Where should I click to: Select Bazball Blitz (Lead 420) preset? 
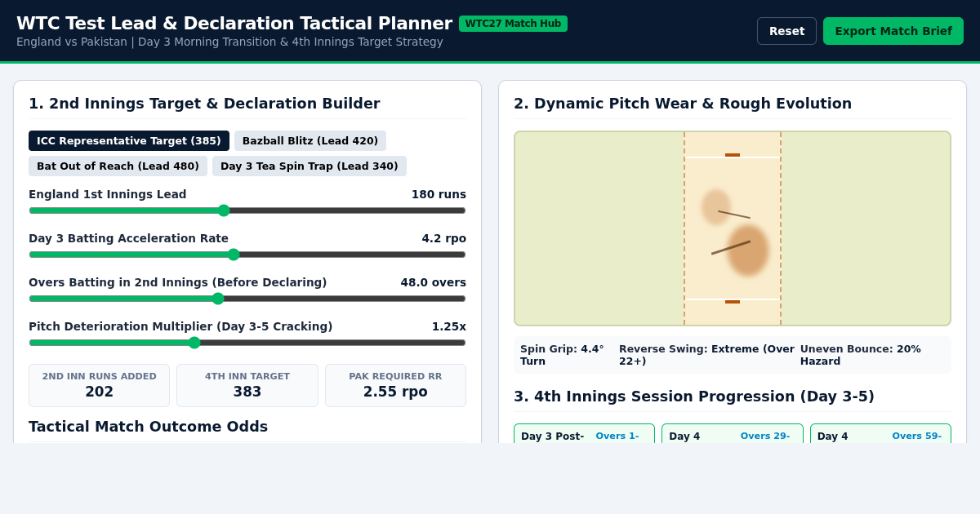(x=310, y=141)
